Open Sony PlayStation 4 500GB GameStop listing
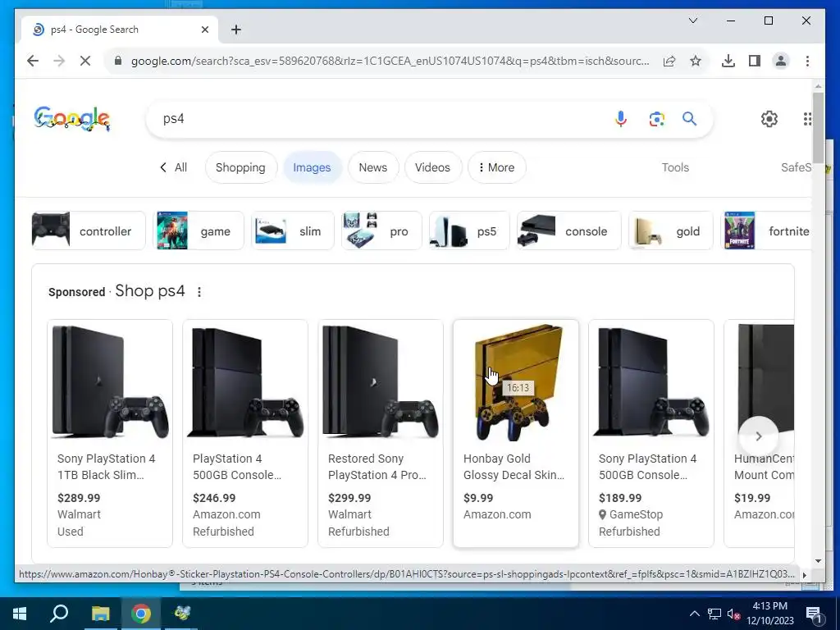The height and width of the screenshot is (630, 840). coord(648,467)
